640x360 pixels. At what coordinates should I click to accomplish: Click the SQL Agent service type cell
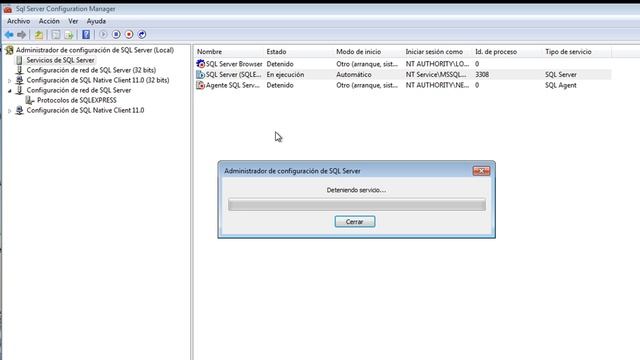click(x=560, y=85)
